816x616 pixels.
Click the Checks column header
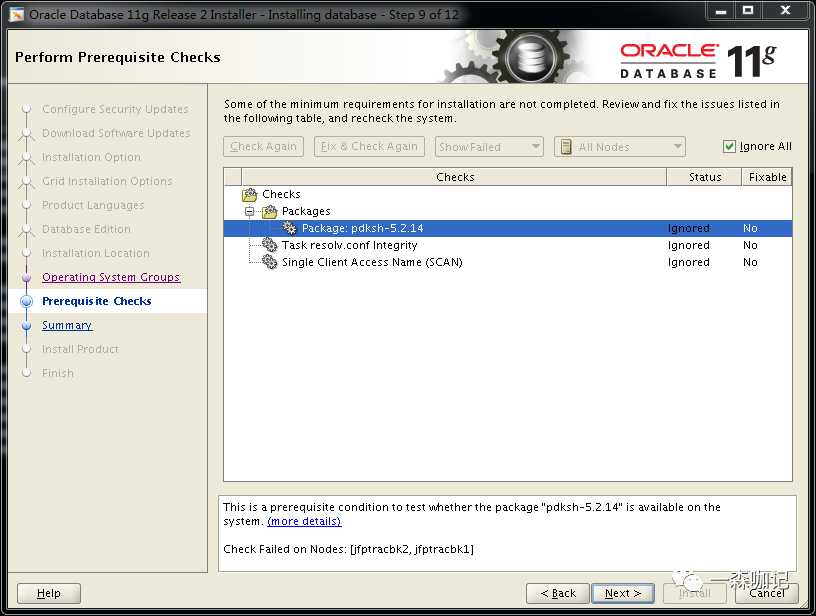coord(454,177)
